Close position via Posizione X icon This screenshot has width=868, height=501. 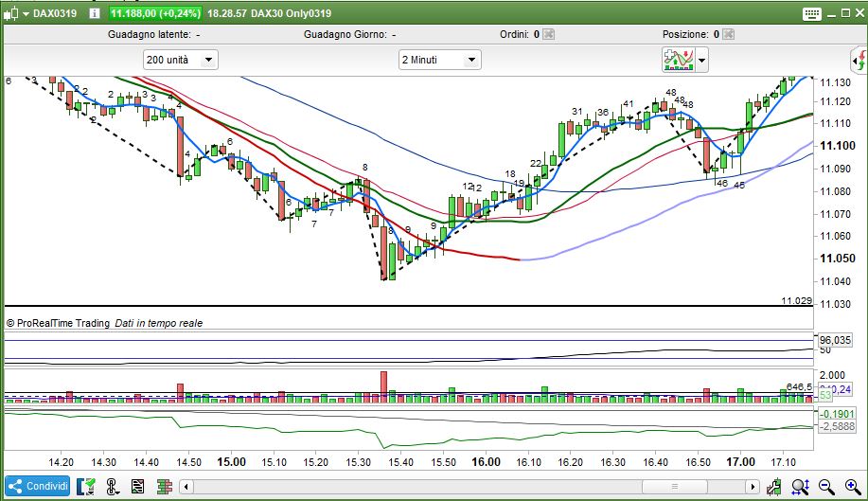pos(729,34)
